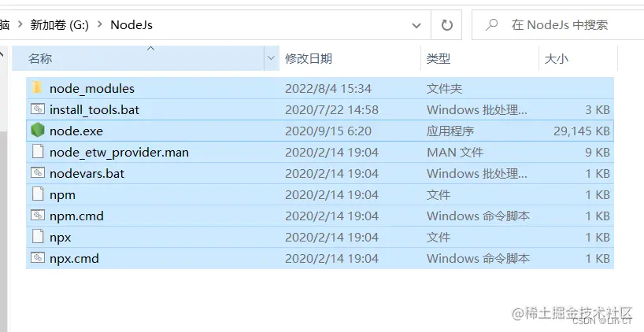Sort files by 大小 column
The width and height of the screenshot is (644, 332).
557,59
